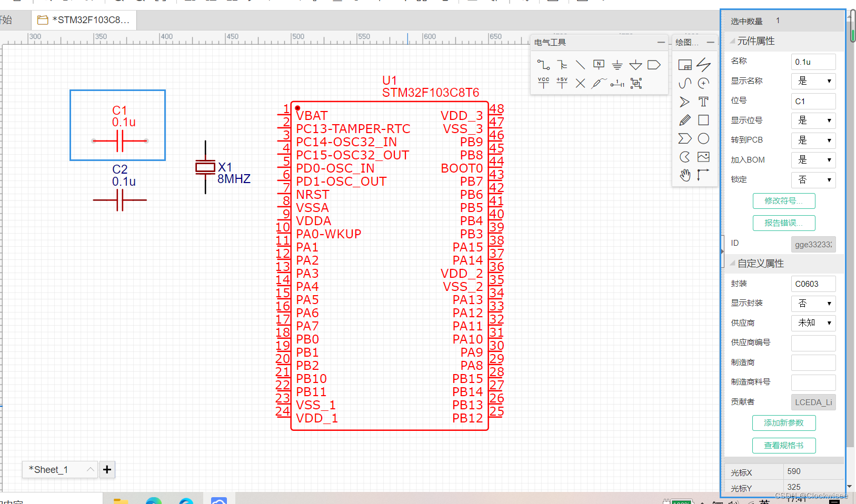Click the Group/Ungroup symbol tool

(636, 83)
